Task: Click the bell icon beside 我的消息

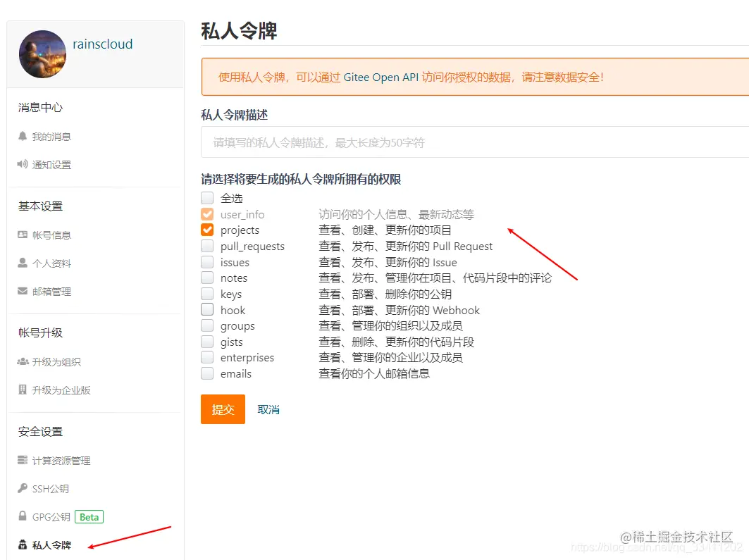Action: click(23, 137)
